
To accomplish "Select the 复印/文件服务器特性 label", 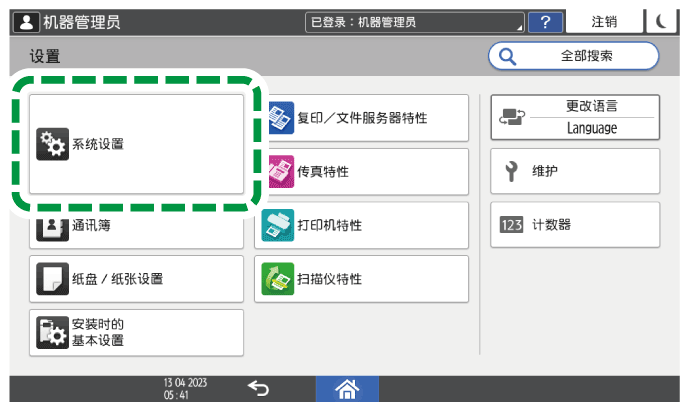I will pos(362,118).
